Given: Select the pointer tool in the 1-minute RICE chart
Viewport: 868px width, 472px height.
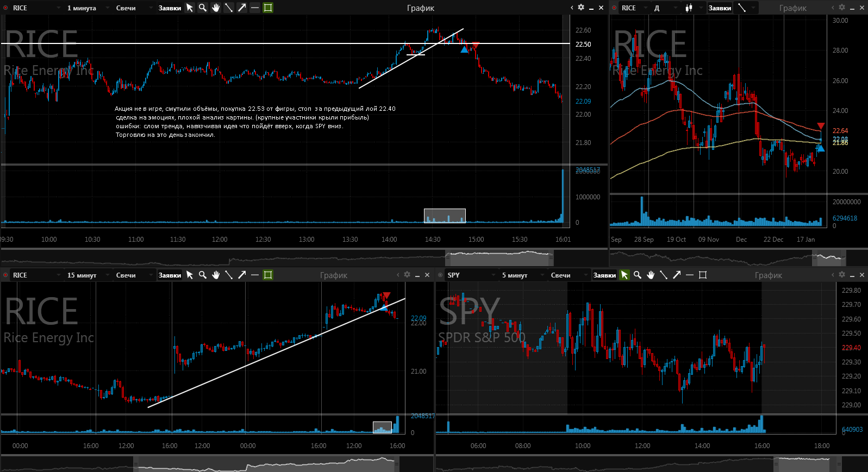Looking at the screenshot, I should point(190,8).
